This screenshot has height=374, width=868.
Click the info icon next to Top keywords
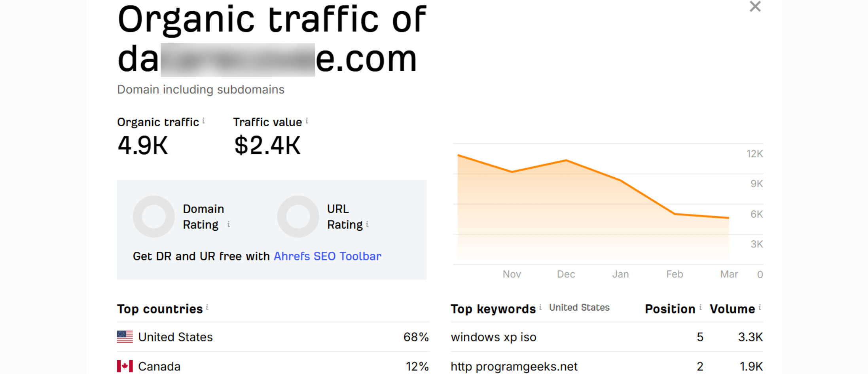pyautogui.click(x=540, y=308)
